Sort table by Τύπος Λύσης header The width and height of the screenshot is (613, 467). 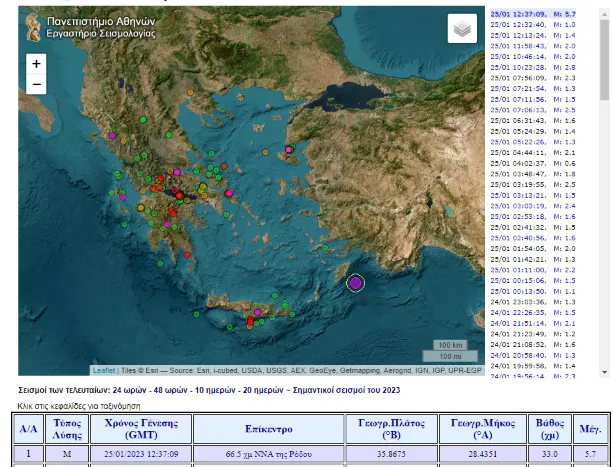pos(67,429)
